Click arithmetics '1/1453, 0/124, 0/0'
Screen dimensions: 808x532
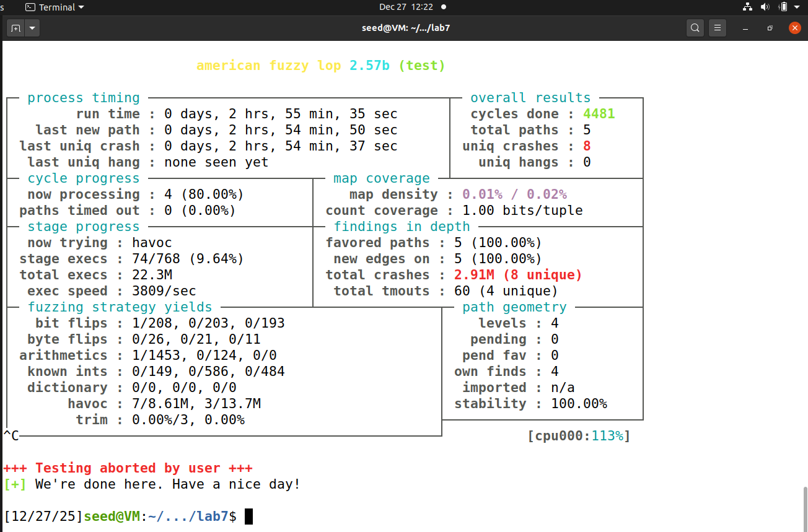204,355
